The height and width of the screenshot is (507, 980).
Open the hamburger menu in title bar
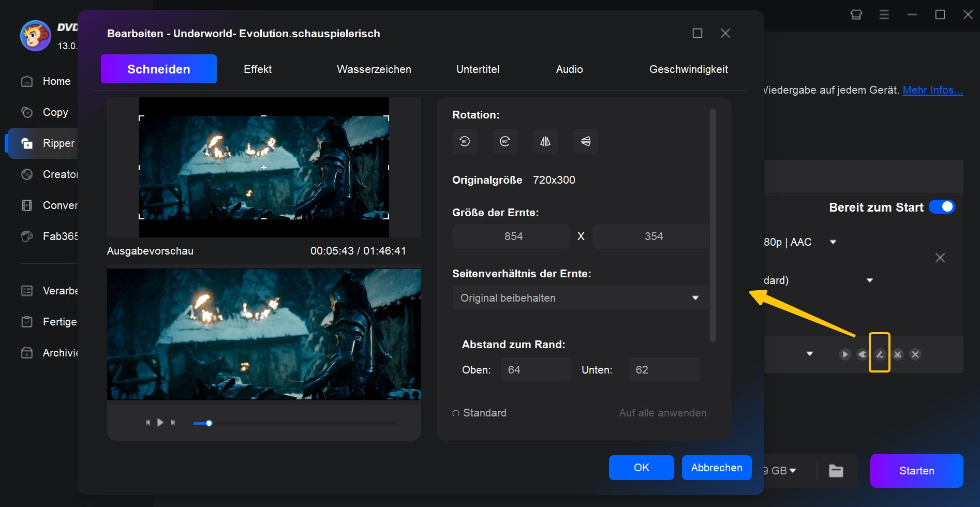(884, 14)
